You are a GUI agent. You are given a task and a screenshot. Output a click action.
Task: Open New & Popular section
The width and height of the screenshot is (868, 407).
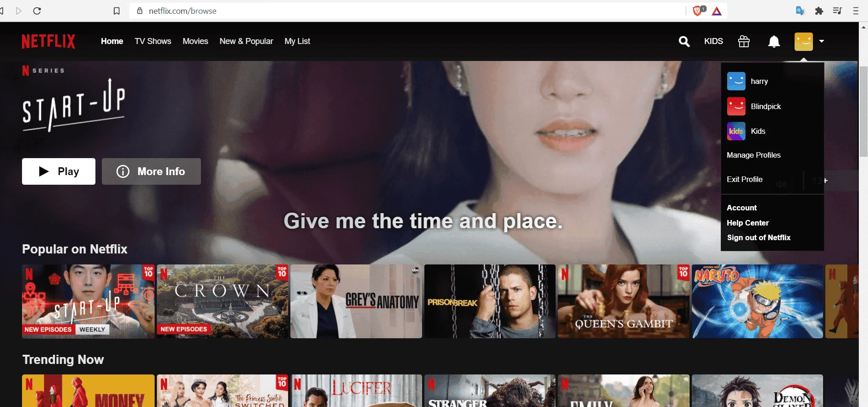pos(246,41)
